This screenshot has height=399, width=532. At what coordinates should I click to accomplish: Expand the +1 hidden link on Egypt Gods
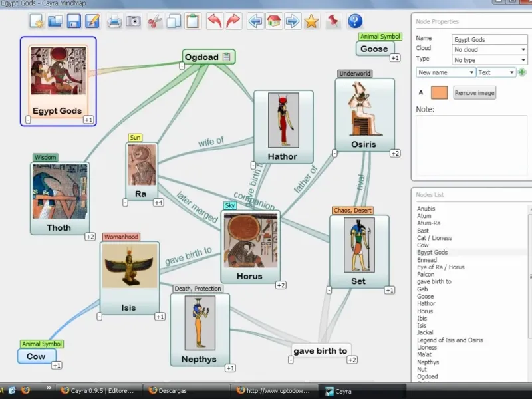coord(88,120)
